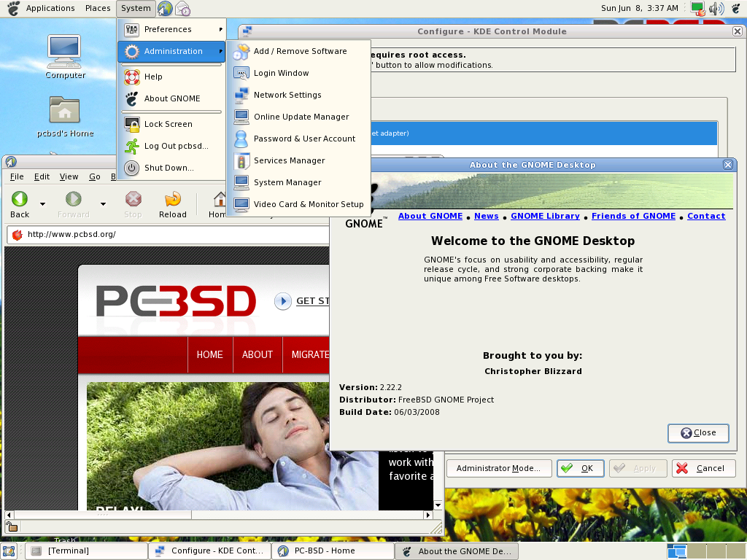This screenshot has width=747, height=560.
Task: Click the network monitor tray icon
Action: pyautogui.click(x=697, y=8)
